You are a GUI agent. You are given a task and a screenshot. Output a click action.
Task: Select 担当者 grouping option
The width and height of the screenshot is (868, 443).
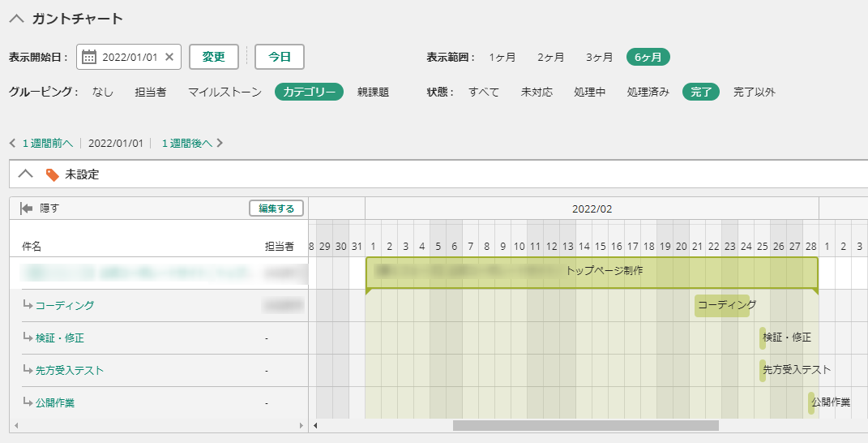pos(151,92)
